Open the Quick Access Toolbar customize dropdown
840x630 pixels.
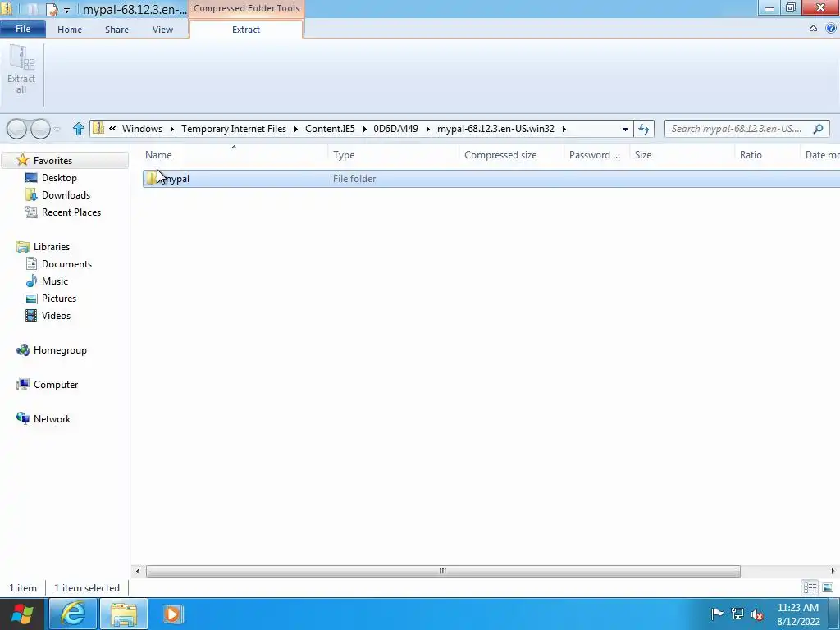[66, 10]
